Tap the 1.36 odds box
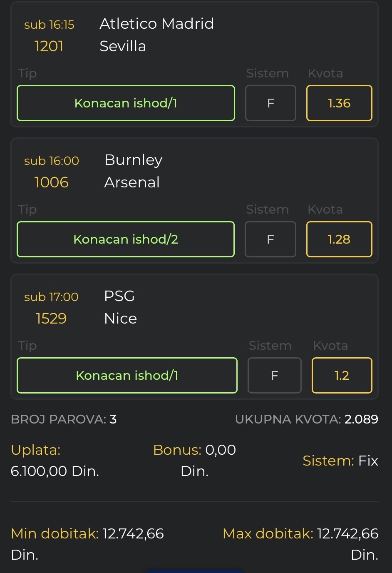The height and width of the screenshot is (573, 392). [339, 103]
